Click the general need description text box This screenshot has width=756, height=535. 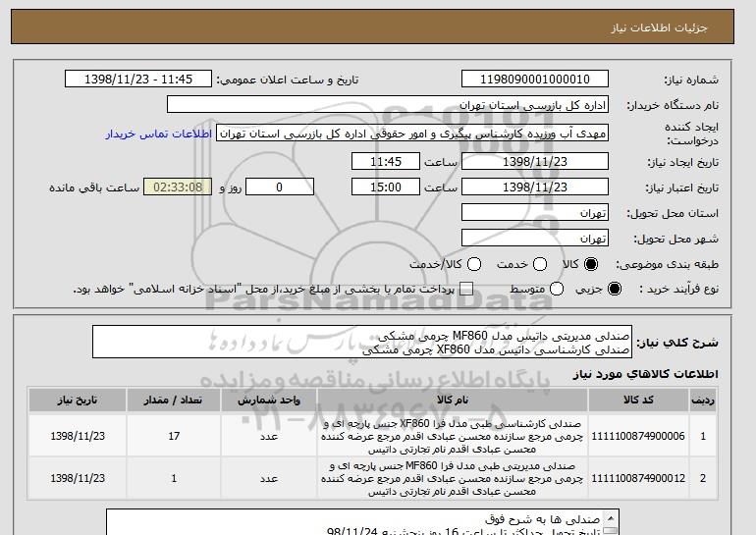point(362,342)
